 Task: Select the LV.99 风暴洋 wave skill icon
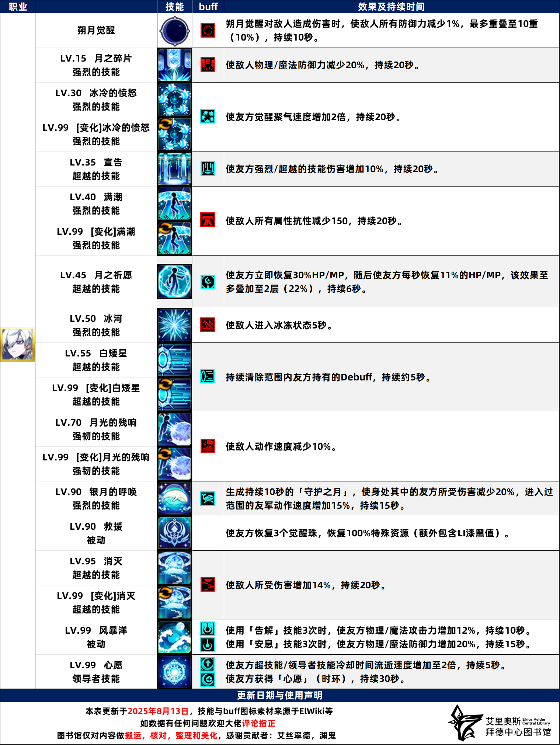pos(174,637)
